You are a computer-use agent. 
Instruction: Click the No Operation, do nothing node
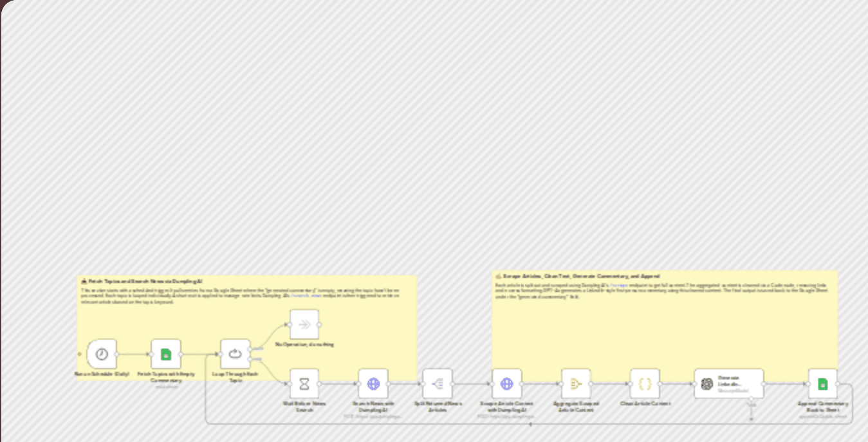tap(304, 324)
